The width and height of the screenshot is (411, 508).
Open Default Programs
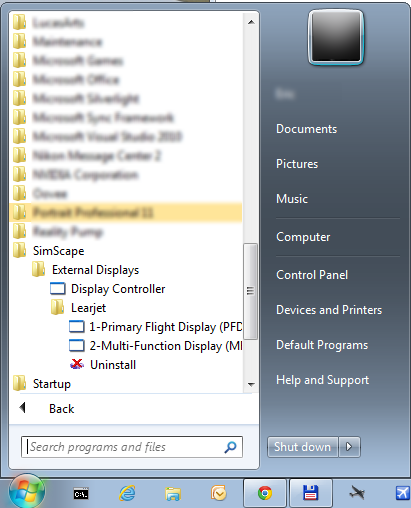[x=322, y=345]
